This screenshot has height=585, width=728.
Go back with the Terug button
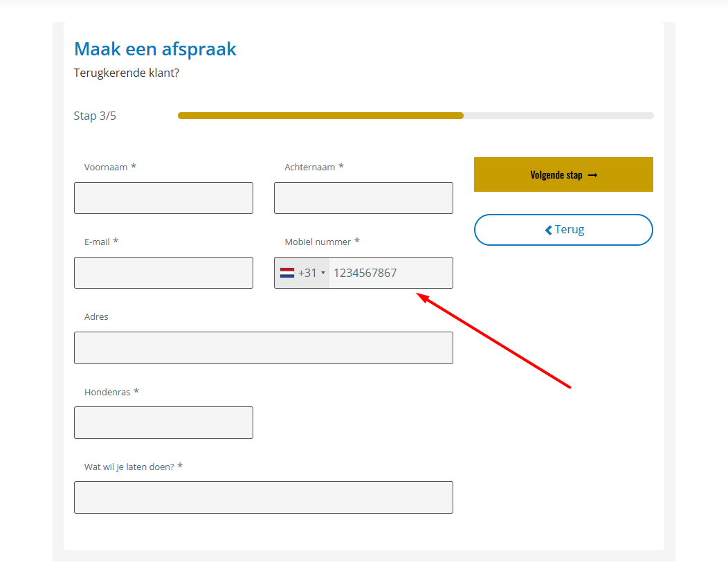click(x=563, y=230)
